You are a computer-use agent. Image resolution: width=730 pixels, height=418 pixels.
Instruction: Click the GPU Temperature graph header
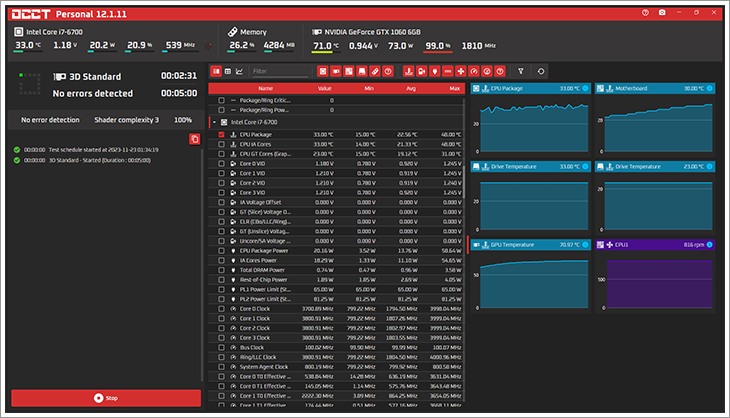pyautogui.click(x=530, y=245)
